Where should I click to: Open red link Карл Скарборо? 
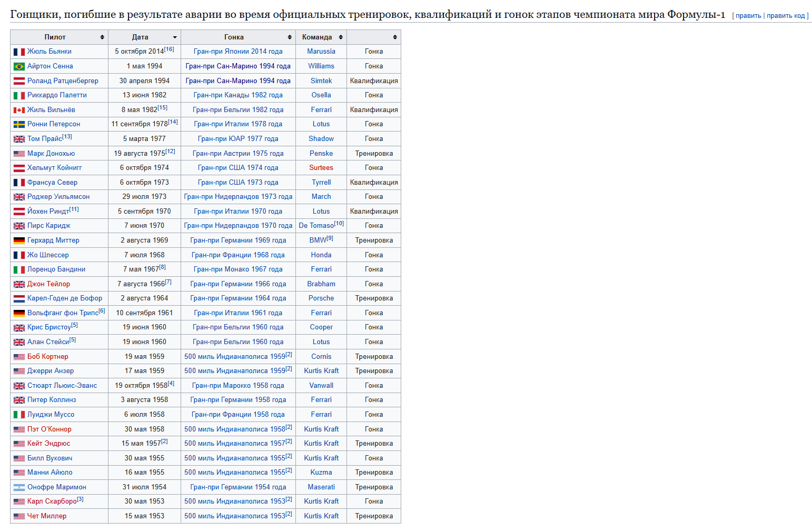point(52,501)
